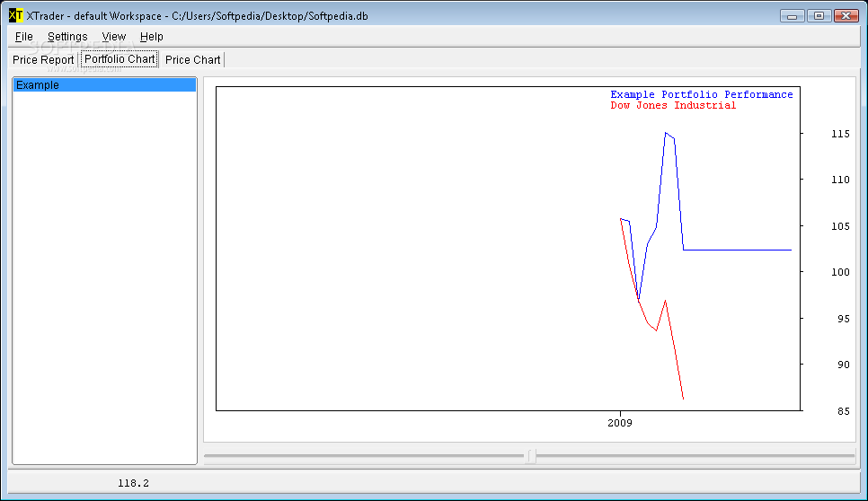The width and height of the screenshot is (868, 501).
Task: Open the File menu
Action: click(23, 37)
